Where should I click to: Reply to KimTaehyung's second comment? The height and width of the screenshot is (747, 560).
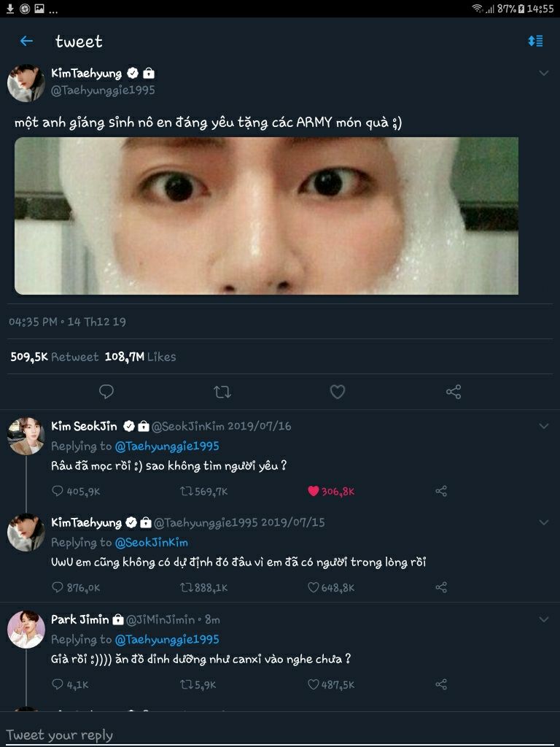[x=58, y=587]
